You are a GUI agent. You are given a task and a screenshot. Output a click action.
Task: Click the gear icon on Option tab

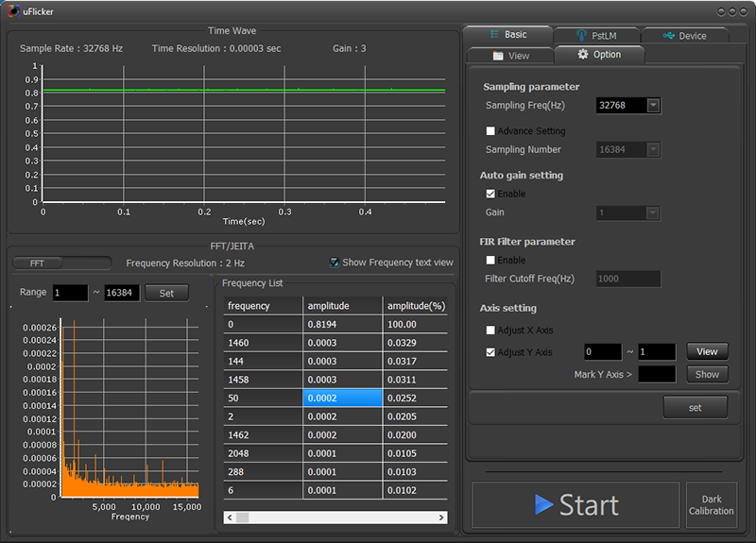(583, 55)
